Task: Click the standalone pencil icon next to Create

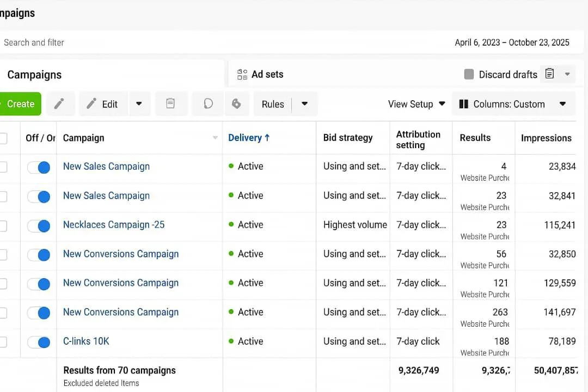Action: coord(59,103)
